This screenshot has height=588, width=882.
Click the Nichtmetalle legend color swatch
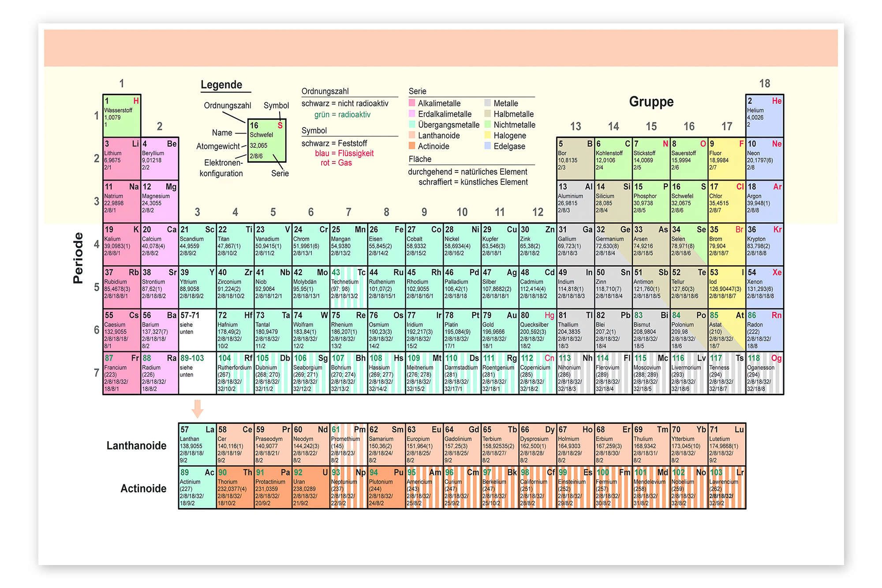point(488,124)
